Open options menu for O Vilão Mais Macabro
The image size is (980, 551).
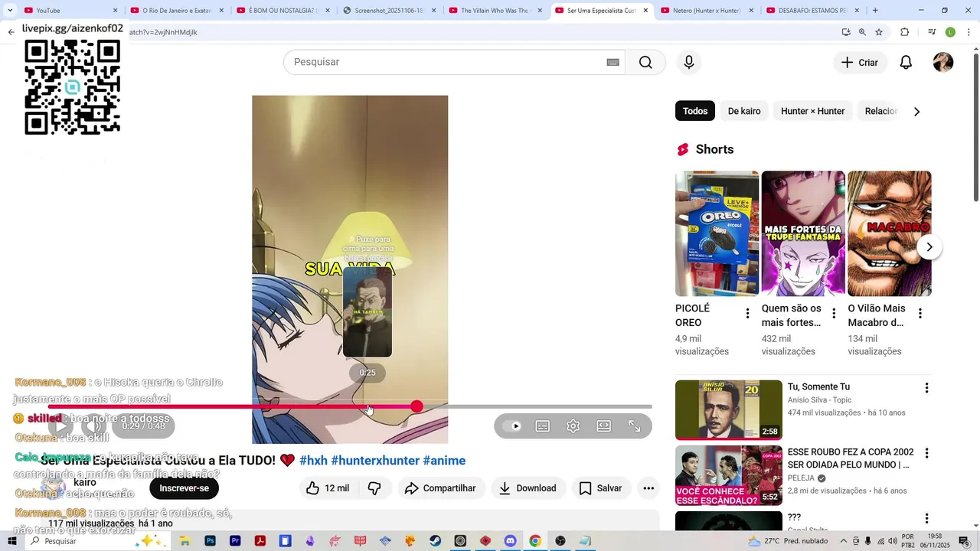click(x=920, y=313)
